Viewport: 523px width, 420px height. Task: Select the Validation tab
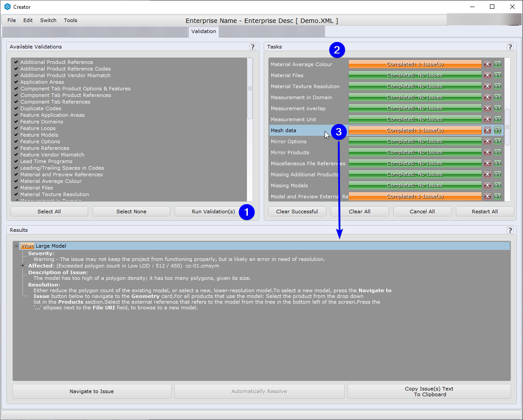[203, 31]
